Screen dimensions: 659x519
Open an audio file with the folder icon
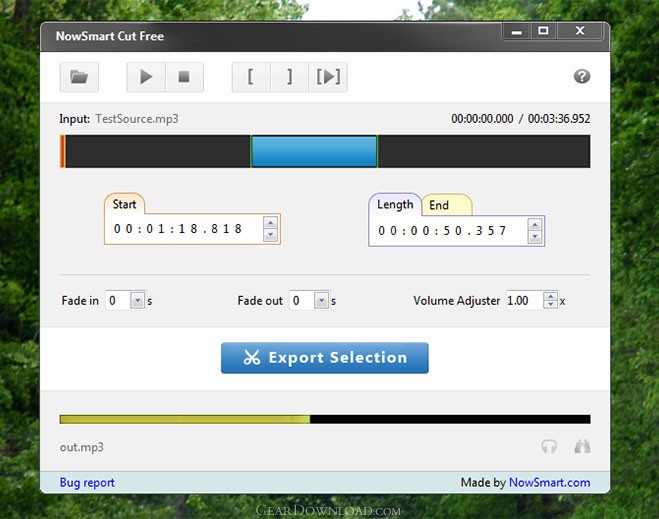click(x=79, y=77)
